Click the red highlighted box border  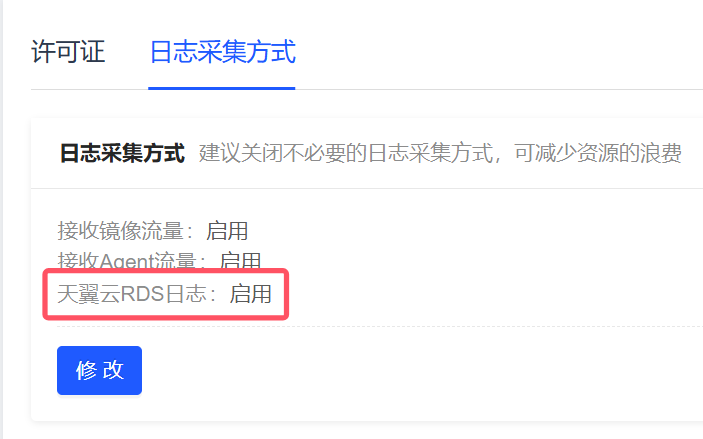[166, 270]
